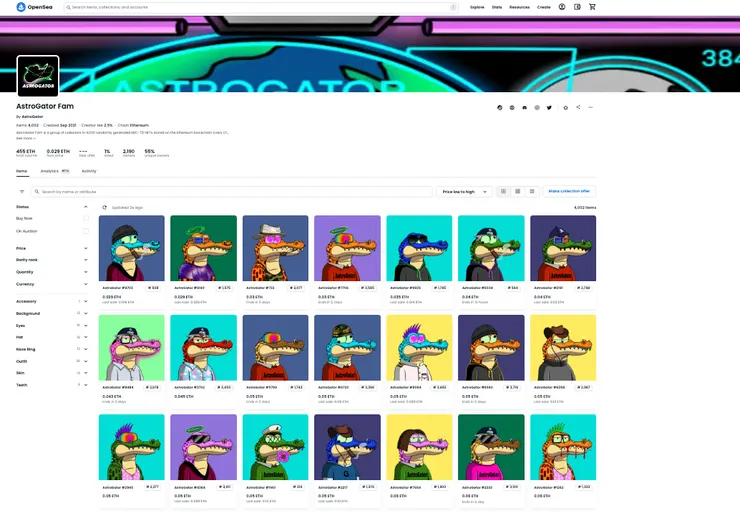Open the shopping cart icon
Image resolution: width=740 pixels, height=513 pixels.
592,6
